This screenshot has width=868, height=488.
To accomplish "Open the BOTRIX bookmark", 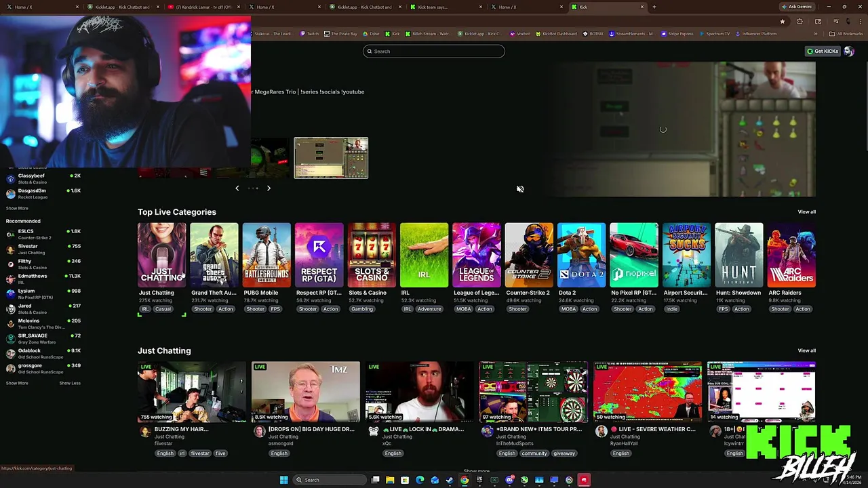I will [x=593, y=34].
